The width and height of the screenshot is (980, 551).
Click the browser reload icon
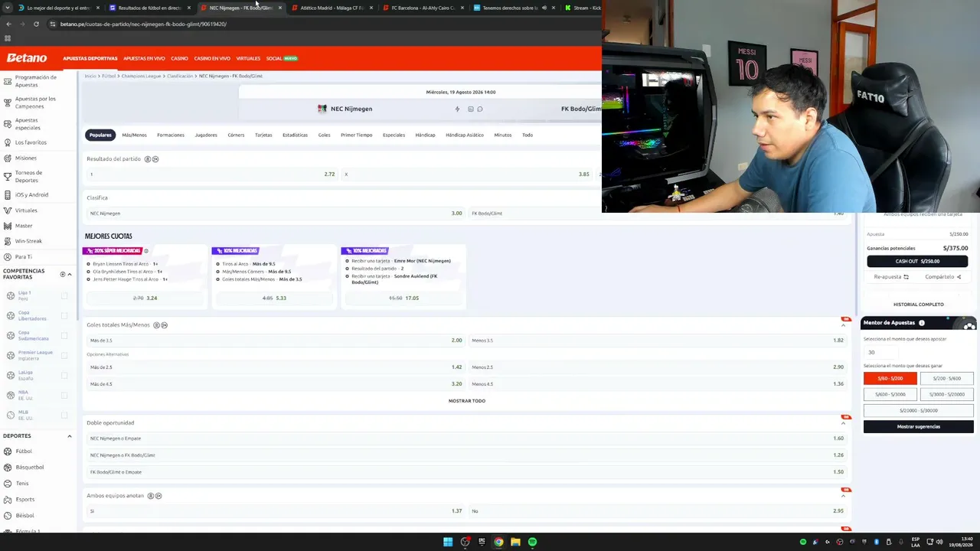[x=36, y=24]
